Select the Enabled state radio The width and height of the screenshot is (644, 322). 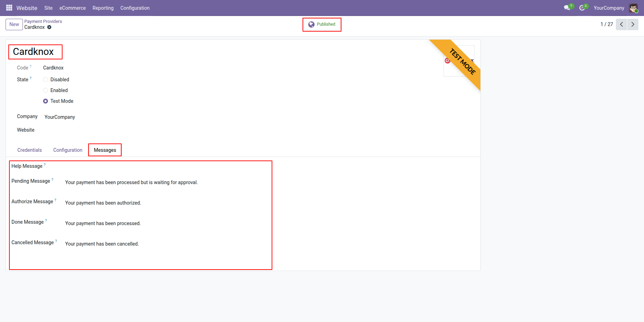(x=46, y=90)
